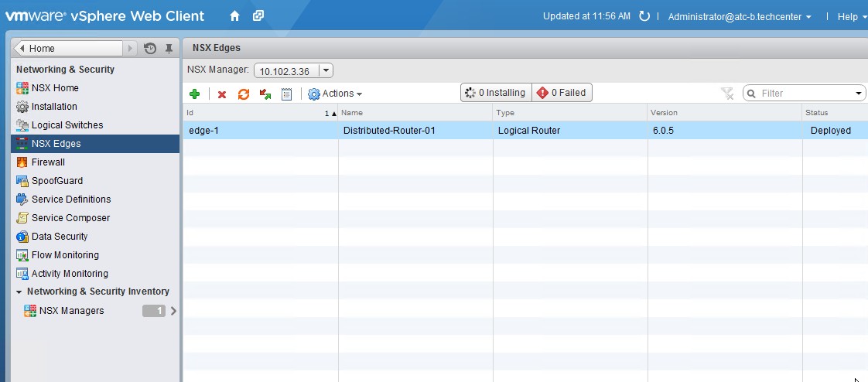Viewport: 868px width, 382px height.
Task: Refresh the page with the circular arrow icon
Action: [x=644, y=16]
